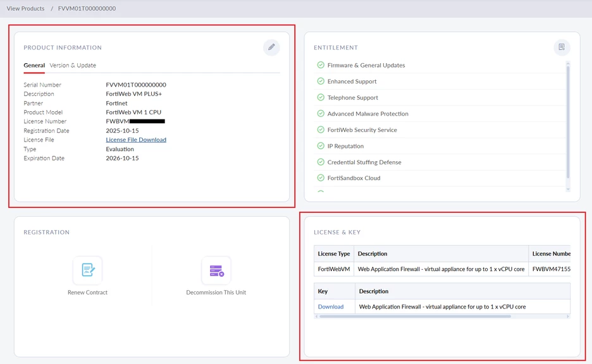Click the Expiration Date field label
This screenshot has height=364, width=592.
click(44, 158)
